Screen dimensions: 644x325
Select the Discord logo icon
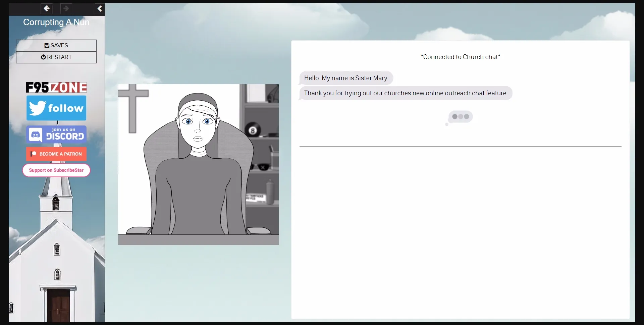(x=36, y=134)
